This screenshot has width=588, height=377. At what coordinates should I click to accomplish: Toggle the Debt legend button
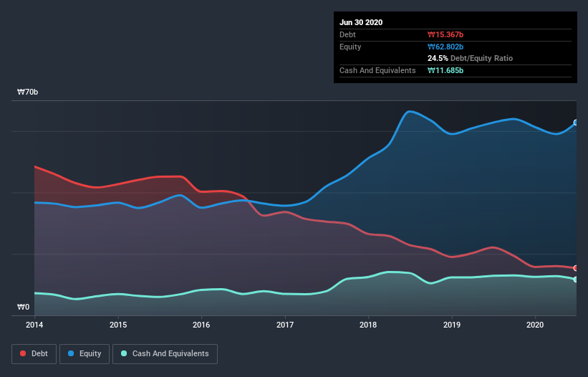tap(34, 354)
